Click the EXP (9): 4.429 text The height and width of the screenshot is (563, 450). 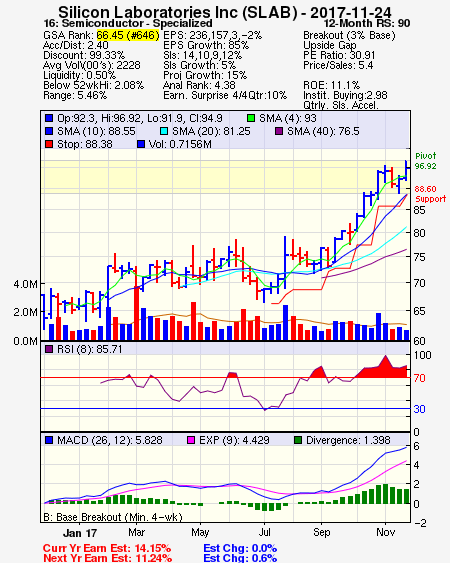234,440
